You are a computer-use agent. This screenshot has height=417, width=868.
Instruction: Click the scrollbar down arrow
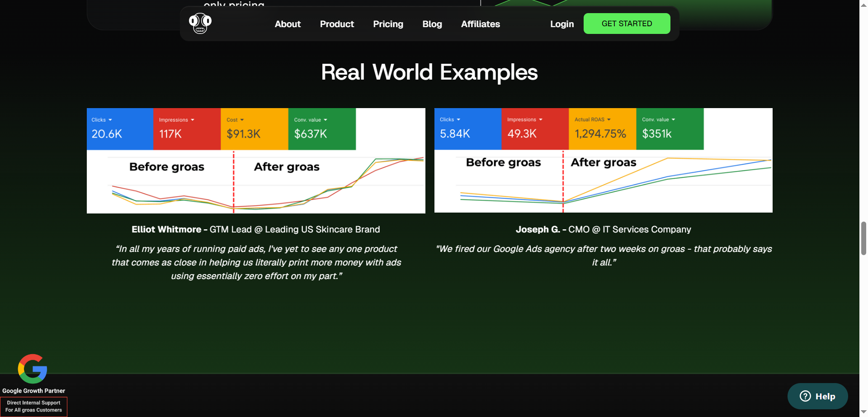pos(863,412)
